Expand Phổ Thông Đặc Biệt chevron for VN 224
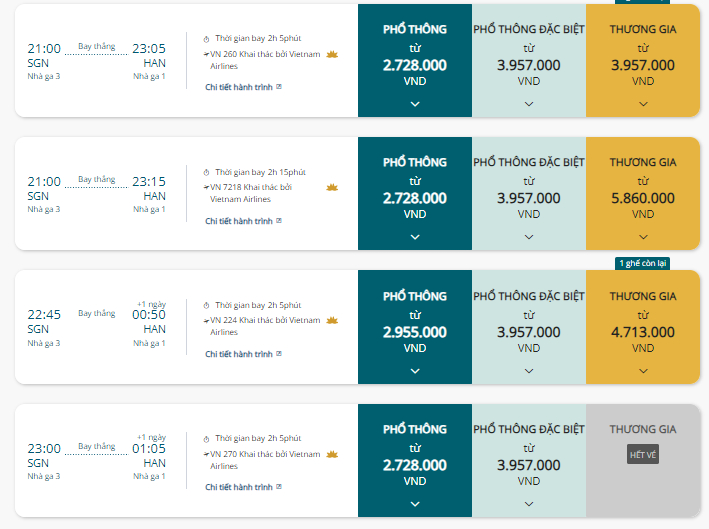 [x=529, y=371]
